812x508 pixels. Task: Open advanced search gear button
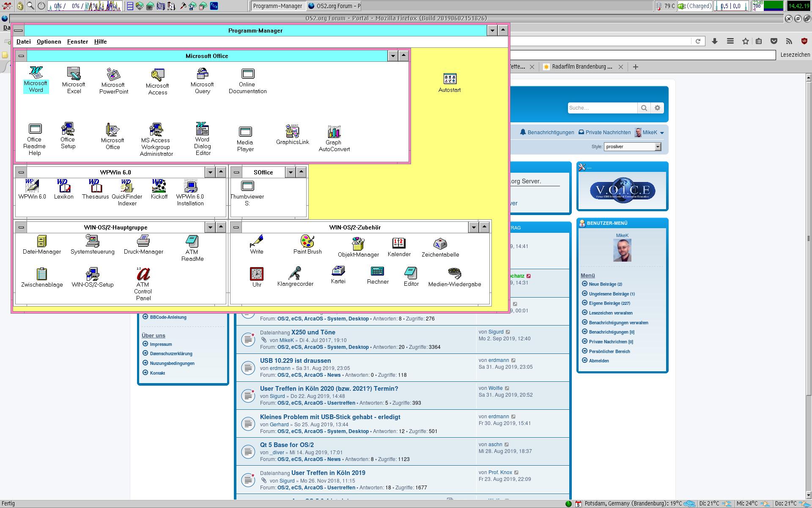pyautogui.click(x=657, y=108)
